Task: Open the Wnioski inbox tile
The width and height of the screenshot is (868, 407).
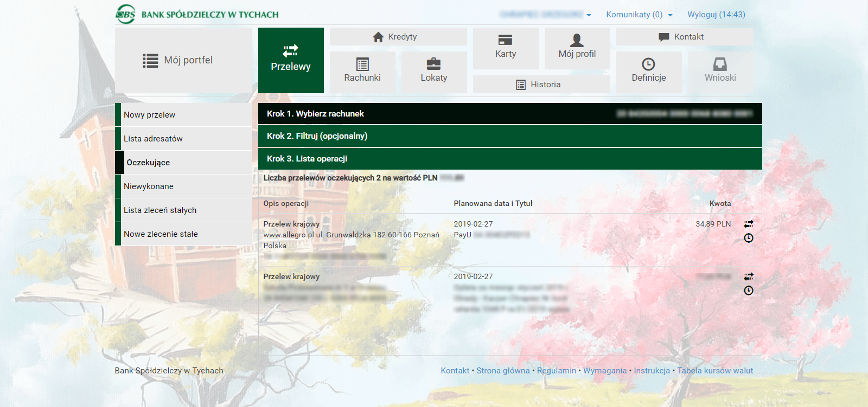Action: 720,72
